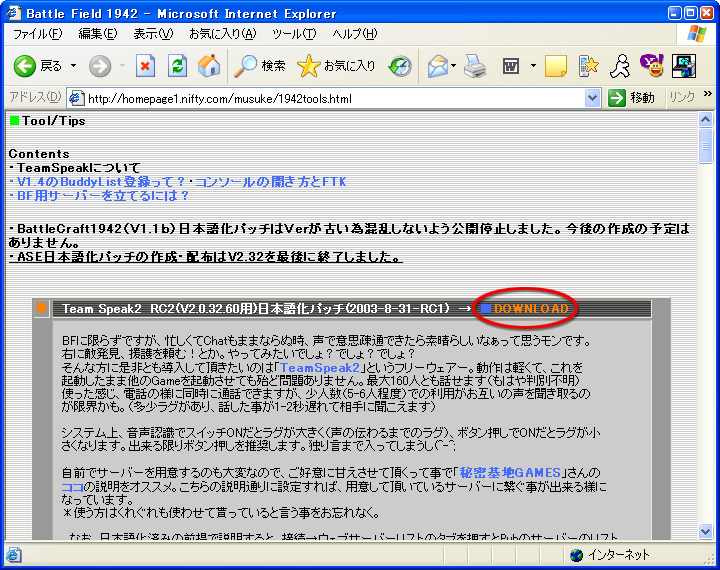Click the ASE日本語化パッチ underlined notice

206,257
